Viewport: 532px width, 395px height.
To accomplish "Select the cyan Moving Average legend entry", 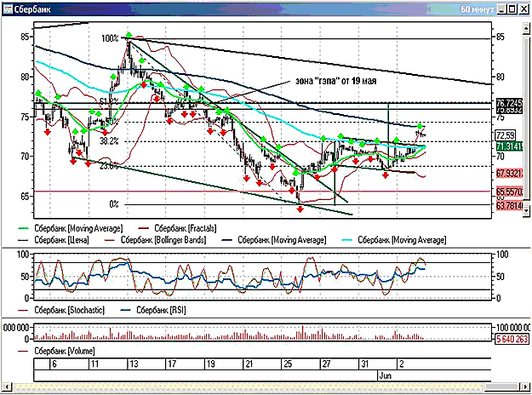I will 394,240.
